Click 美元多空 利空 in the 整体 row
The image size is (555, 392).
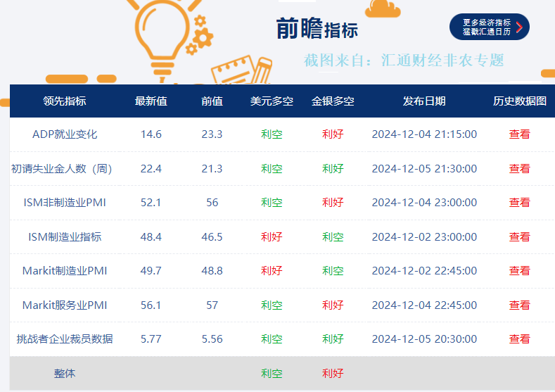(x=272, y=374)
